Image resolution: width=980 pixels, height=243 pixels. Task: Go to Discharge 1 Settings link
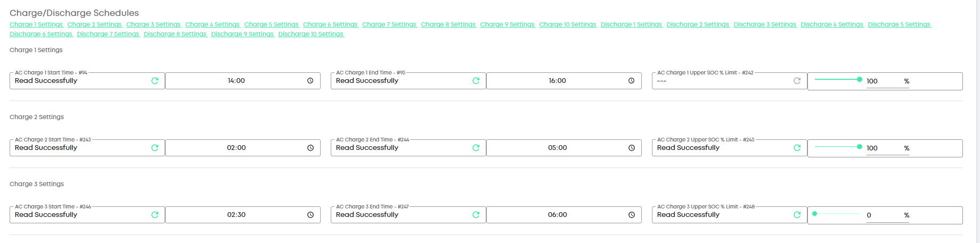[x=631, y=24]
